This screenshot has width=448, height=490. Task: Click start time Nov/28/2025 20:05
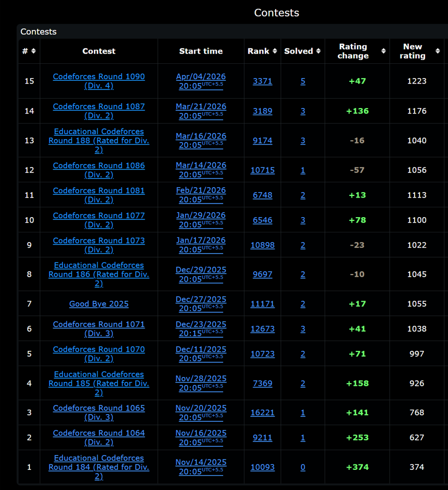[x=201, y=383]
